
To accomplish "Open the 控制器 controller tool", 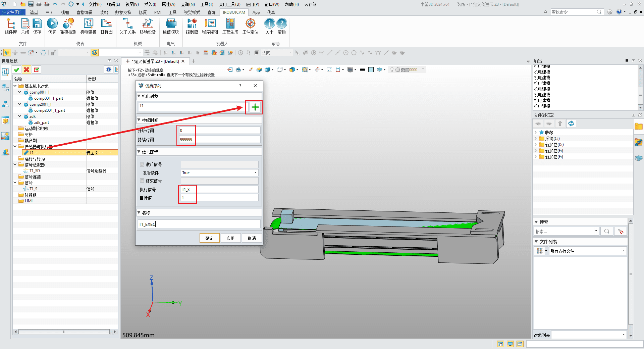I will (192, 26).
